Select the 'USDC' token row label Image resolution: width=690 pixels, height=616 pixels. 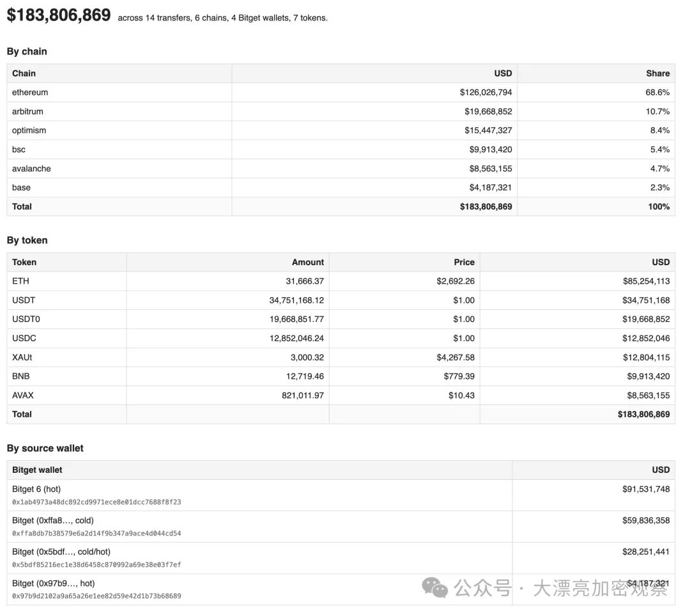point(24,339)
